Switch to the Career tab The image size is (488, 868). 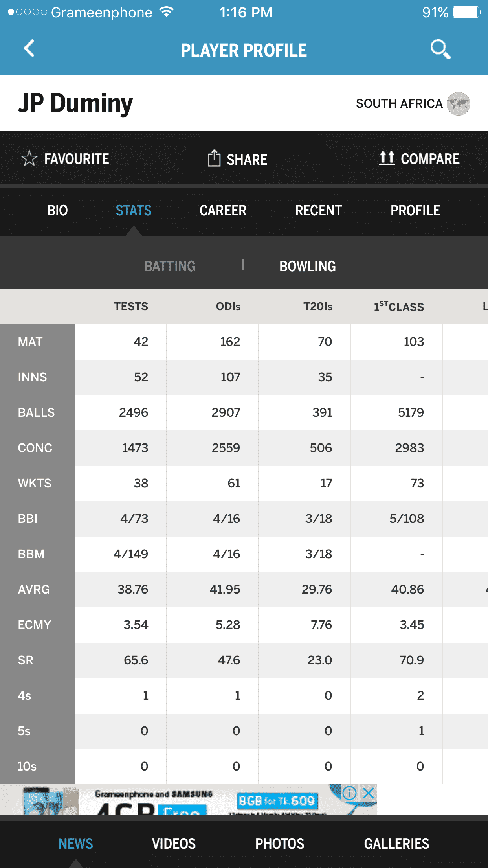(223, 210)
